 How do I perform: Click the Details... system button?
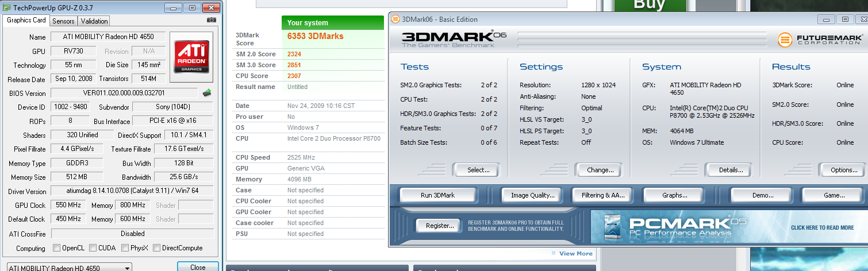pyautogui.click(x=728, y=170)
